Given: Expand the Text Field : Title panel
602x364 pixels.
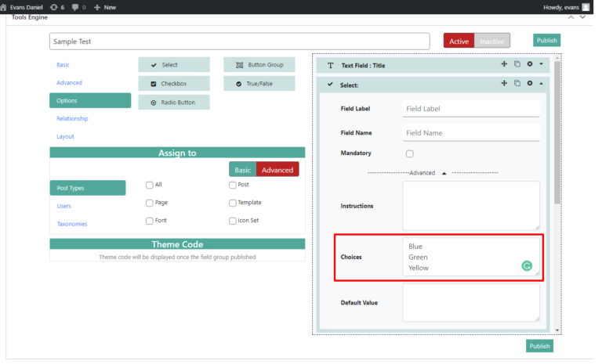Looking at the screenshot, I should [x=541, y=64].
